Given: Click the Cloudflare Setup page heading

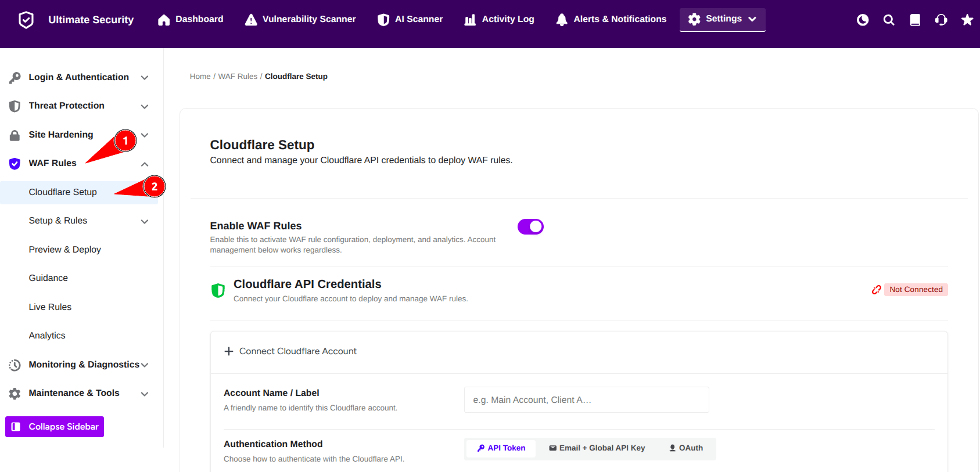Looking at the screenshot, I should [262, 145].
